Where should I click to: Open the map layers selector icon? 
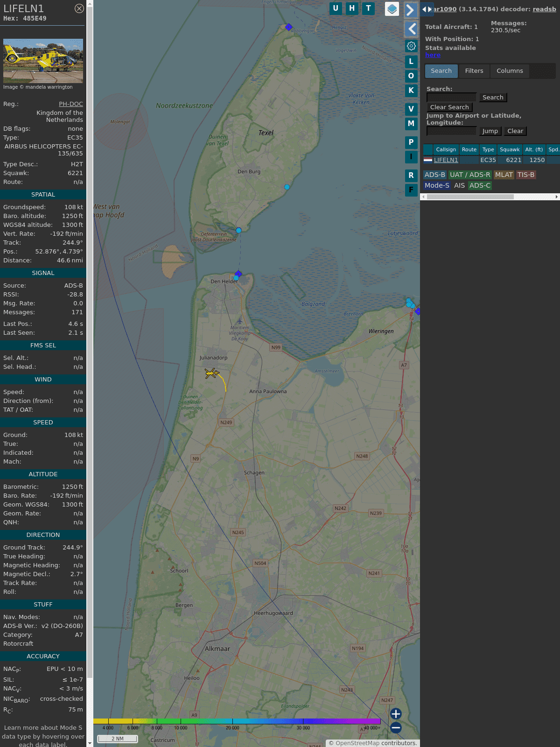(x=392, y=9)
